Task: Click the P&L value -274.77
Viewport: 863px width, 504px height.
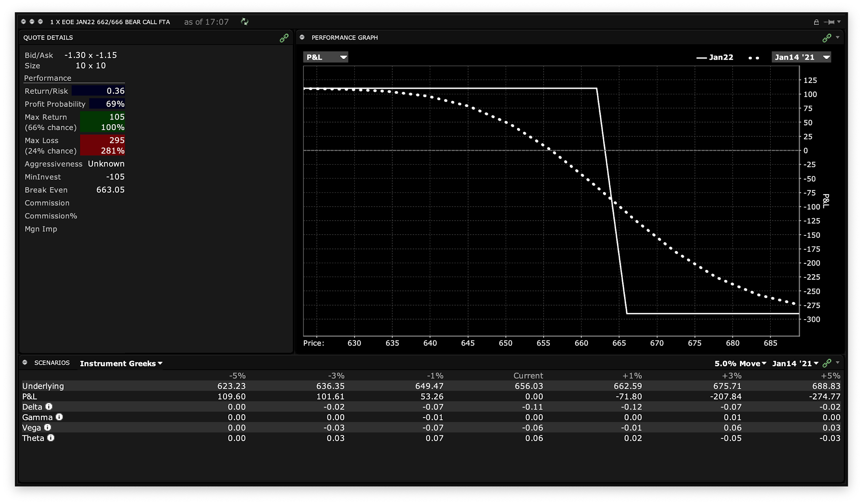Action: pos(825,397)
